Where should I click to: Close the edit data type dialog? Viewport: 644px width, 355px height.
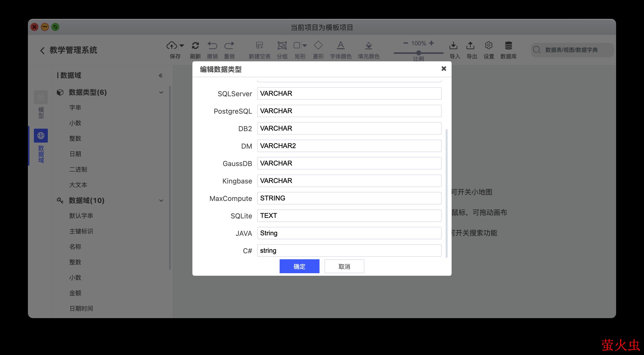point(444,69)
